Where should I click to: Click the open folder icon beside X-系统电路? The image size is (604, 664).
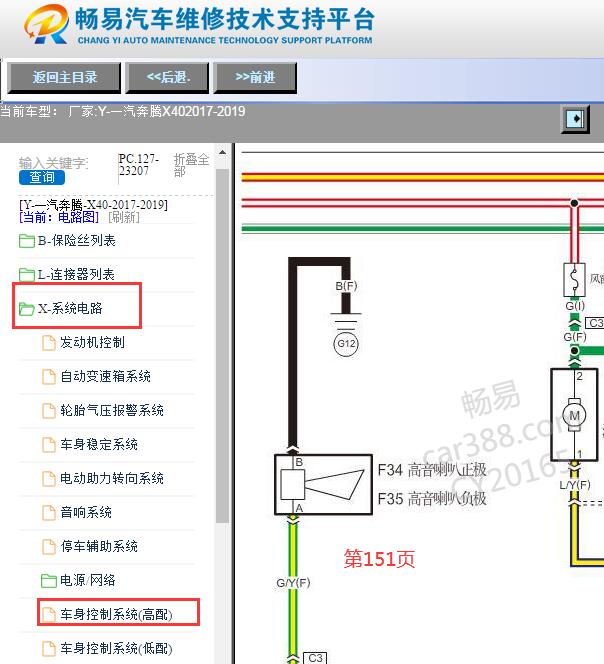27,309
